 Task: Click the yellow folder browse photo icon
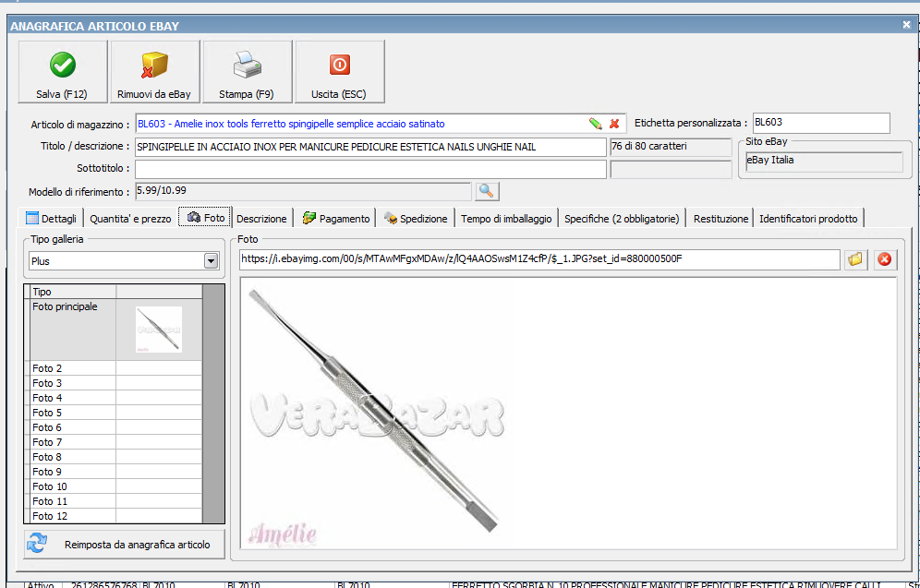[x=856, y=259]
